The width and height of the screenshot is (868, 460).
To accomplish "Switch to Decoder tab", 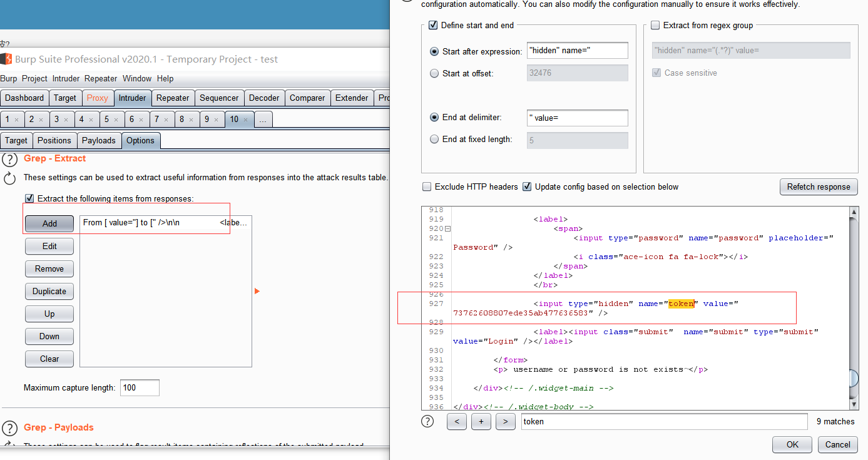I will pos(264,98).
